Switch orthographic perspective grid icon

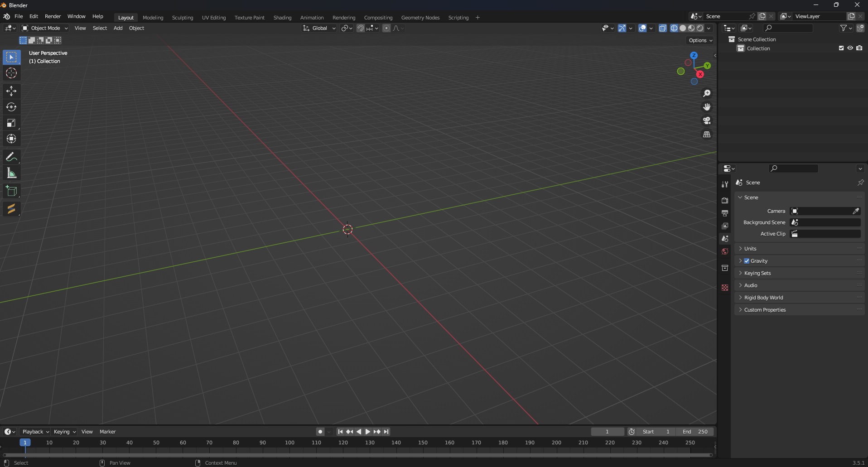(707, 135)
